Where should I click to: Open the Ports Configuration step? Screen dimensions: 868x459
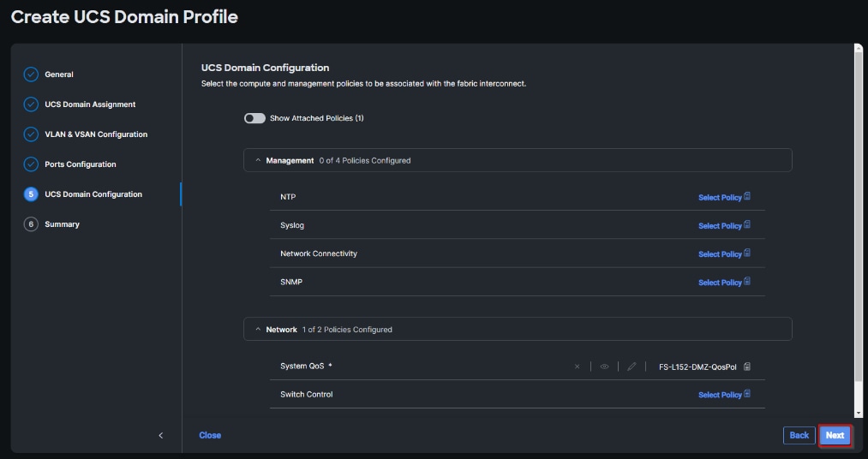pos(80,164)
